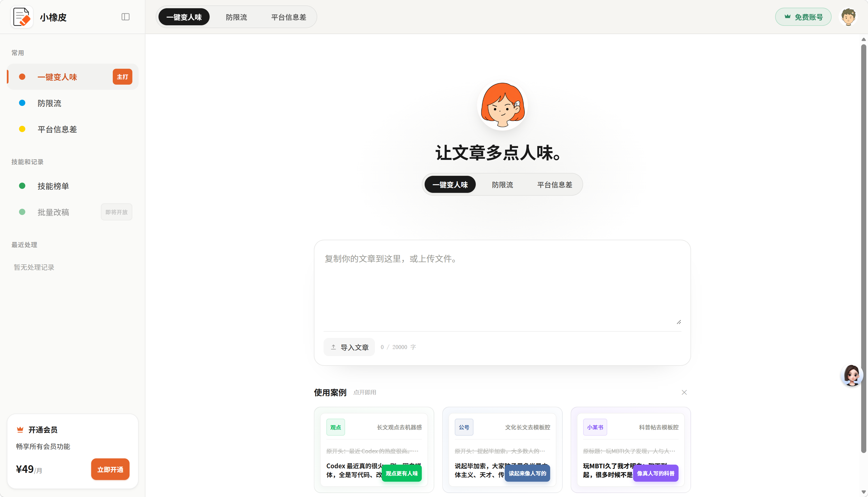Open 一键变人味 in the sidebar
868x497 pixels.
click(x=73, y=77)
